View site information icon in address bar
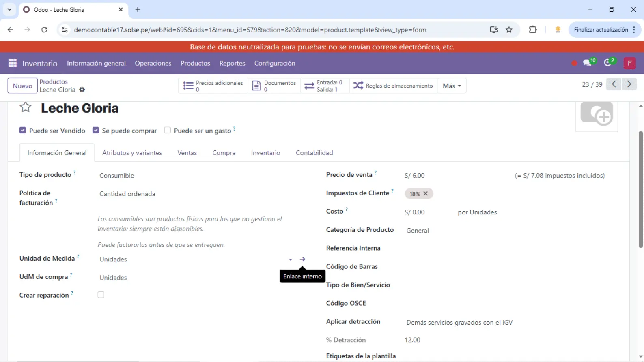The height and width of the screenshot is (362, 644). pos(65,30)
